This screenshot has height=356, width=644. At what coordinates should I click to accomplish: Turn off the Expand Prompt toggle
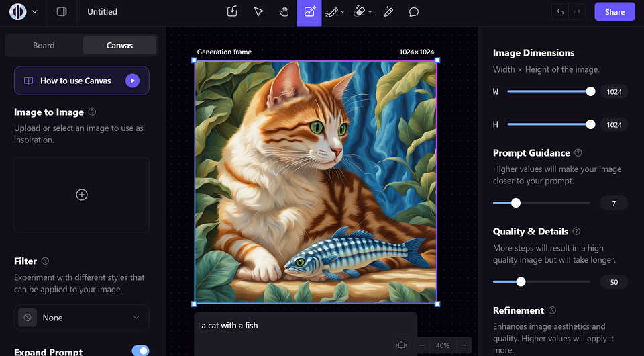click(140, 351)
